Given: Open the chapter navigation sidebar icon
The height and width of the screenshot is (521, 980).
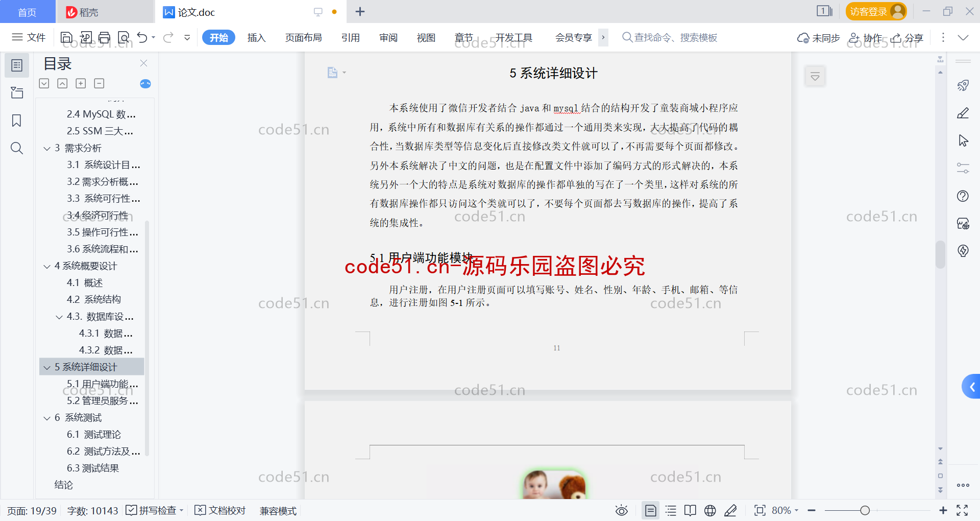Looking at the screenshot, I should (x=17, y=92).
